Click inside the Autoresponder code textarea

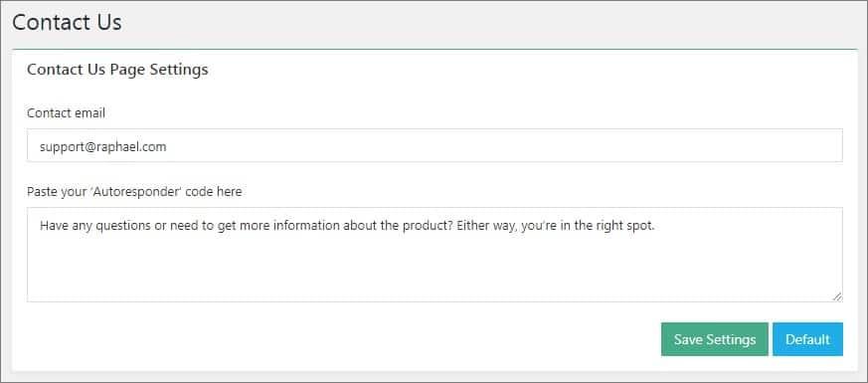434,255
